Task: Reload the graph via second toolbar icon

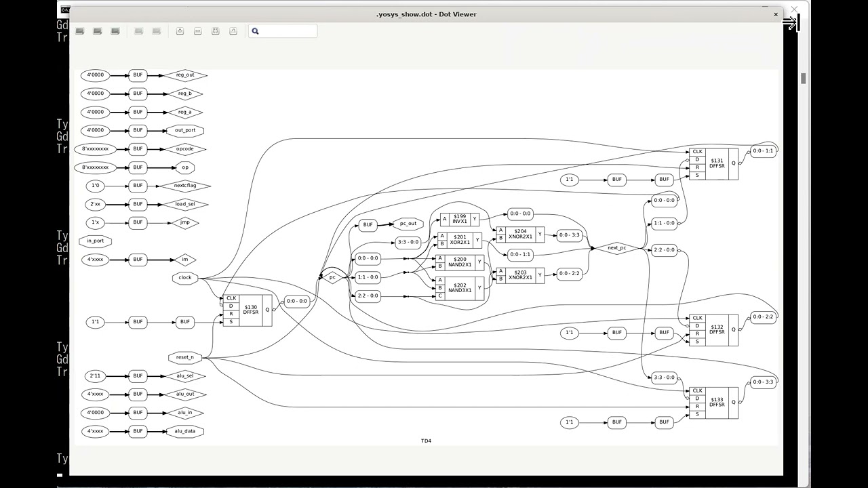Action: click(98, 31)
